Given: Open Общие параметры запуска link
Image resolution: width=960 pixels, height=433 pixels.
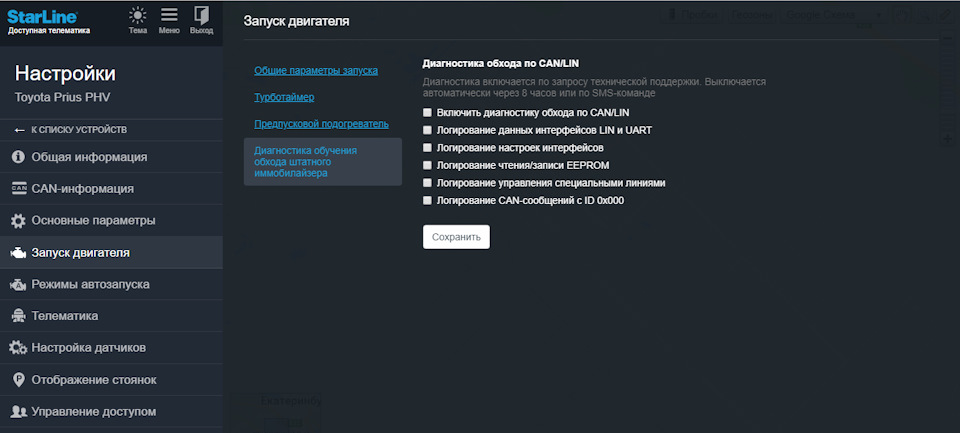Looking at the screenshot, I should (x=316, y=70).
